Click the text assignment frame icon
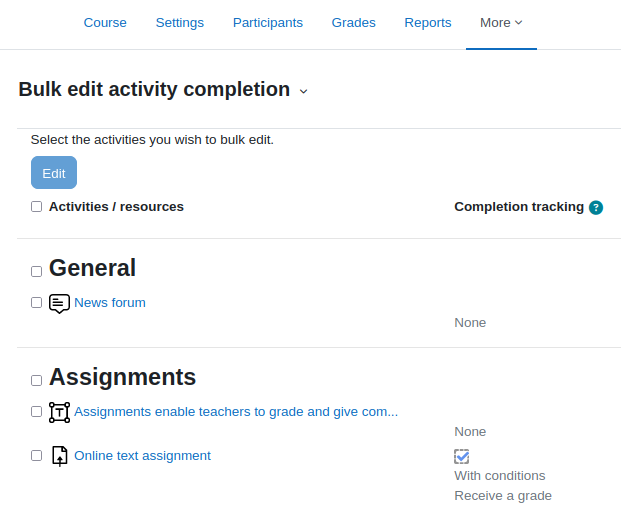Image resolution: width=621 pixels, height=508 pixels. tap(59, 412)
